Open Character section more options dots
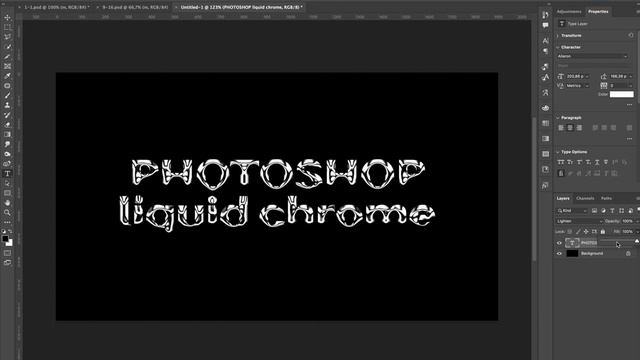This screenshot has height=360, width=640. click(x=629, y=105)
